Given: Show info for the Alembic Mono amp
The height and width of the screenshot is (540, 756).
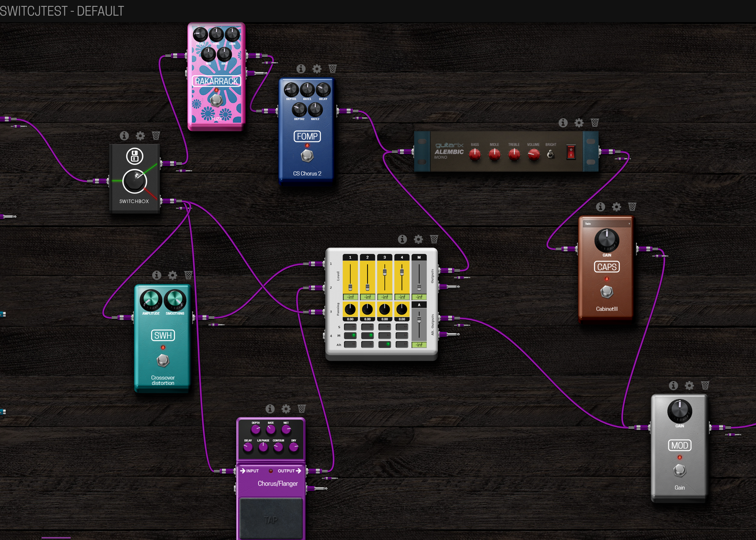Looking at the screenshot, I should tap(563, 123).
